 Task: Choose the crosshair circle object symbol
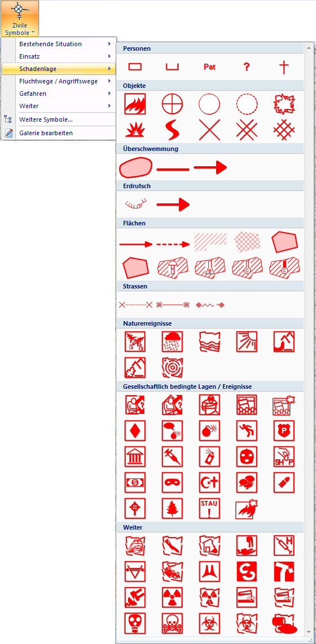pyautogui.click(x=172, y=104)
